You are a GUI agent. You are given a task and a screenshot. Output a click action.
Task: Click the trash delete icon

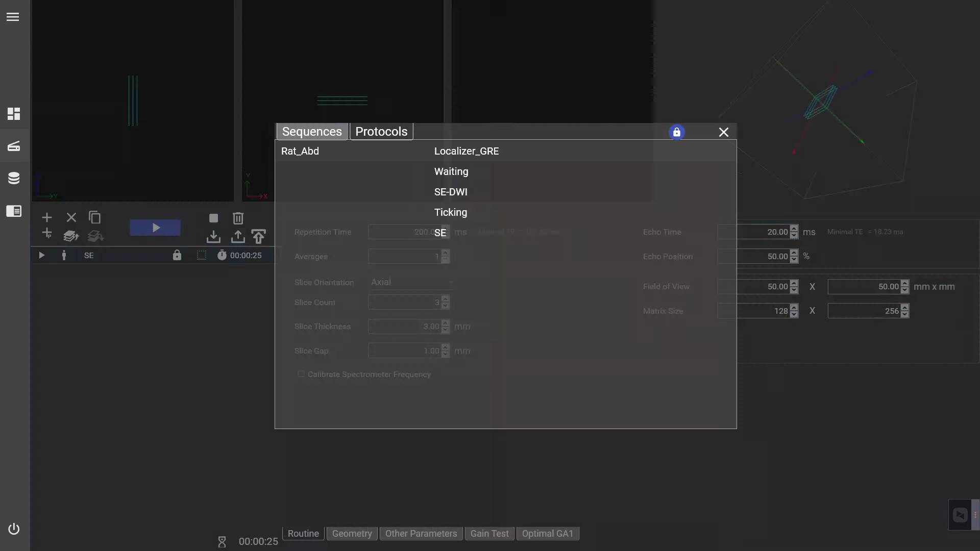tap(238, 218)
